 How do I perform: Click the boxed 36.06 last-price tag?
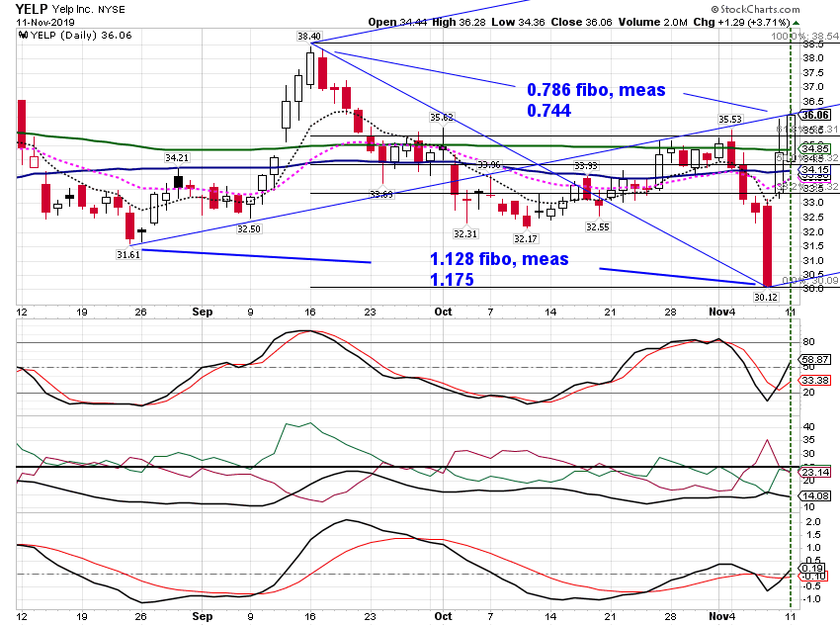[x=815, y=115]
